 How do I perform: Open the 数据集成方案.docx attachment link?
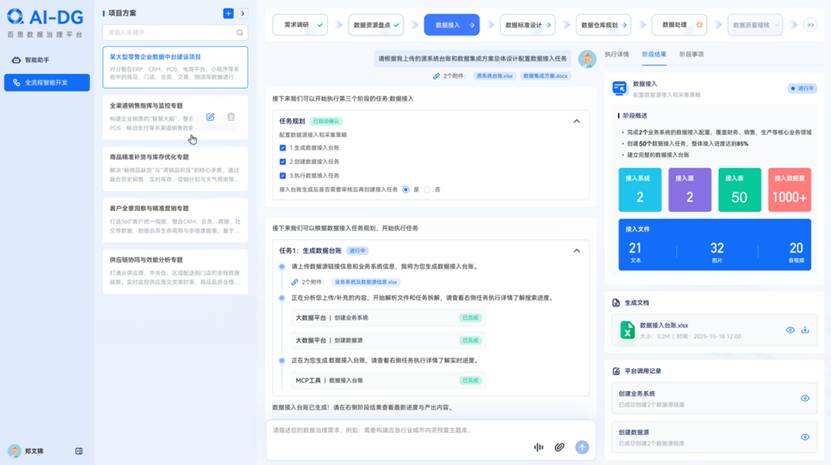[x=549, y=75]
